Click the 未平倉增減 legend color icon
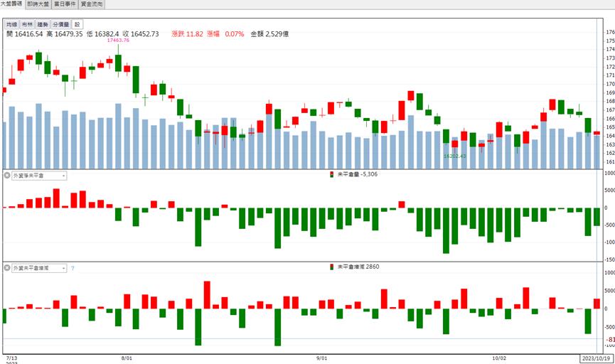This screenshot has width=615, height=364. (x=332, y=267)
